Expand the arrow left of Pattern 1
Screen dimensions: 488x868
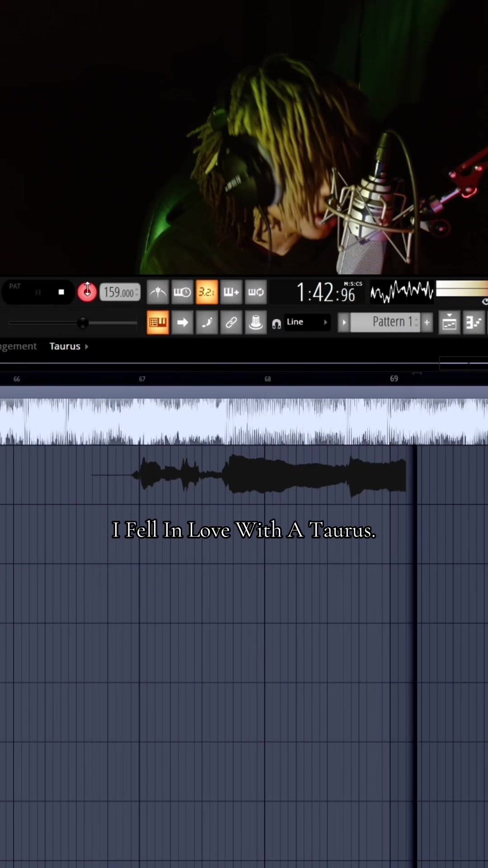pos(344,322)
